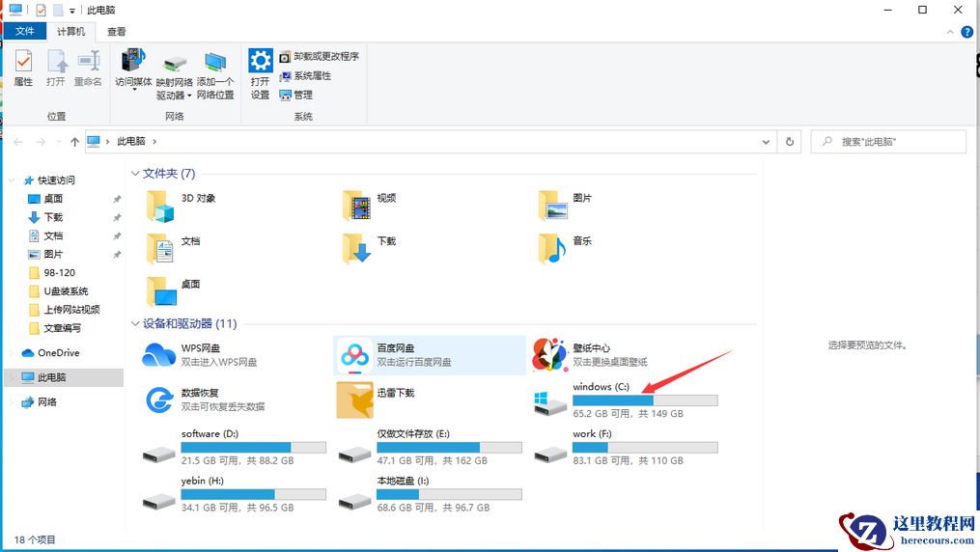Select the 数据恢复 icon

[159, 400]
